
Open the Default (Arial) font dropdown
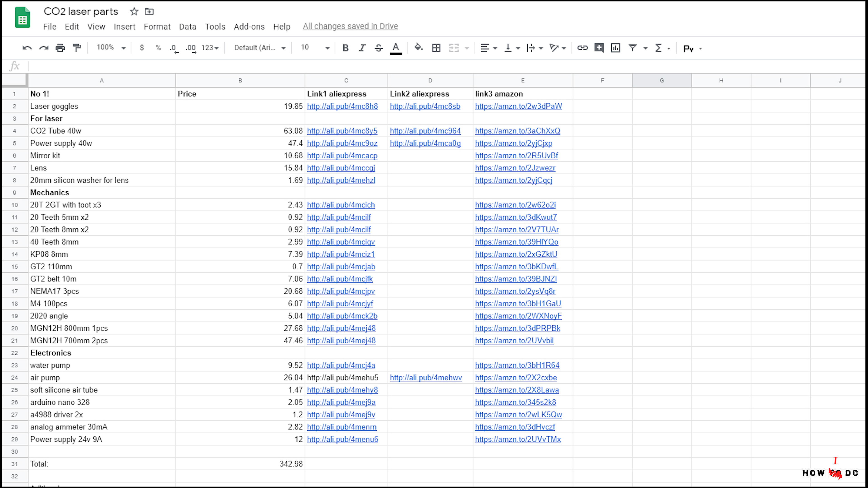tap(260, 48)
